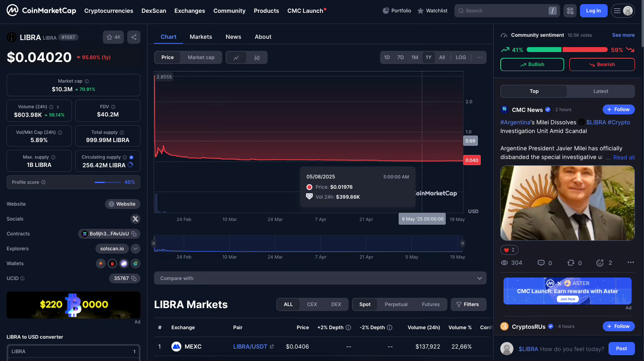Open the X social link icon

(135, 219)
